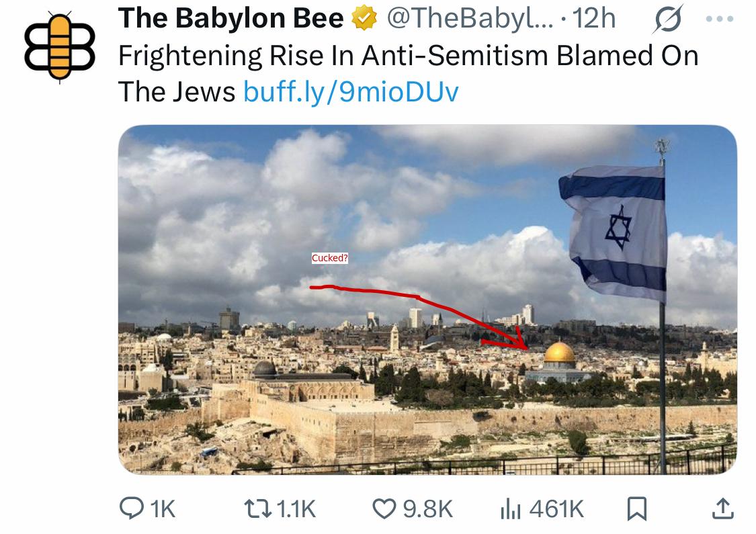Click the 1.1K reposts count
Viewport: 756px width, 534px height.
pos(296,509)
